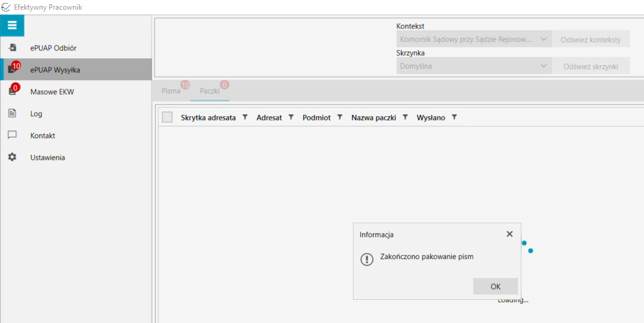
Task: Click the Log document icon
Action: (12, 114)
